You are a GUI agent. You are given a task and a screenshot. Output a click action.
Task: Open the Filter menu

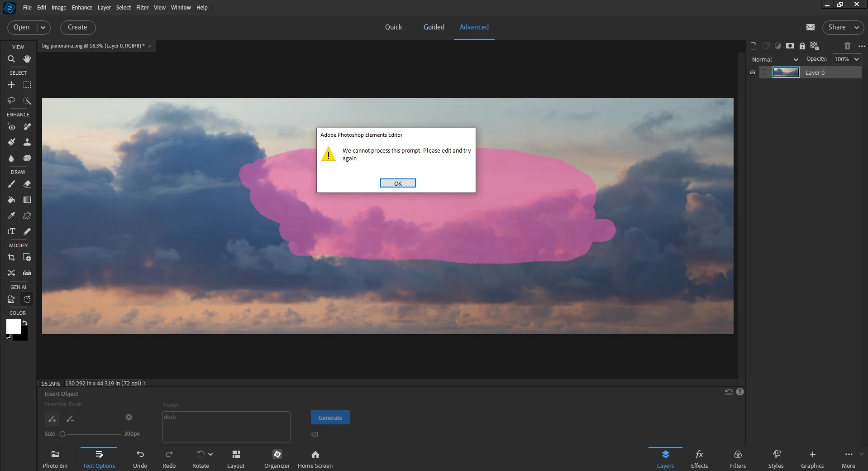(142, 7)
